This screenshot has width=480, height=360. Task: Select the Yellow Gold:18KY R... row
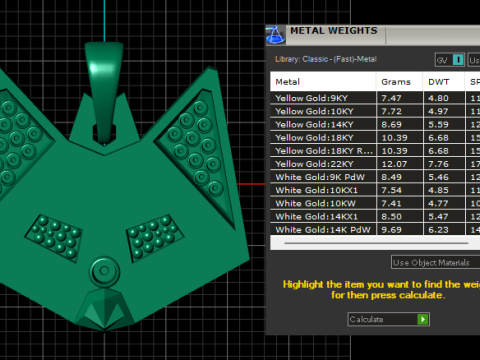375,151
